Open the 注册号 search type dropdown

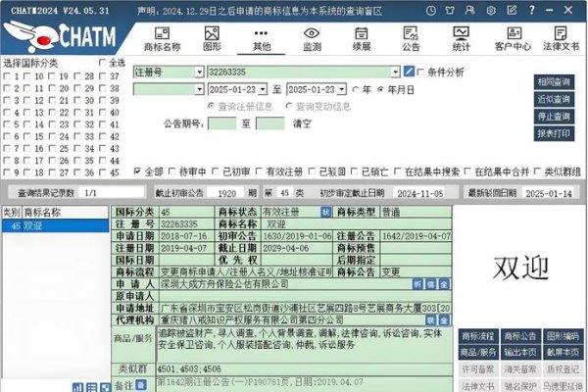pyautogui.click(x=200, y=72)
